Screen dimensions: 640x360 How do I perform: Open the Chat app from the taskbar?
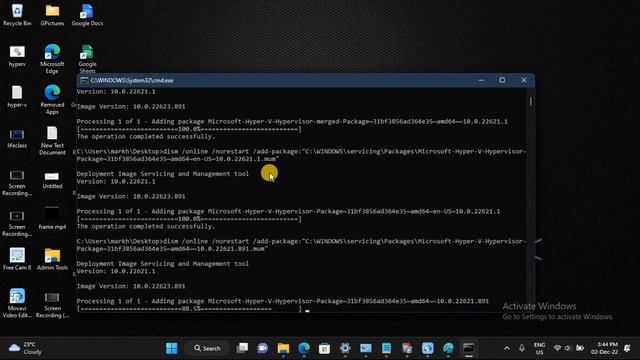[262, 348]
